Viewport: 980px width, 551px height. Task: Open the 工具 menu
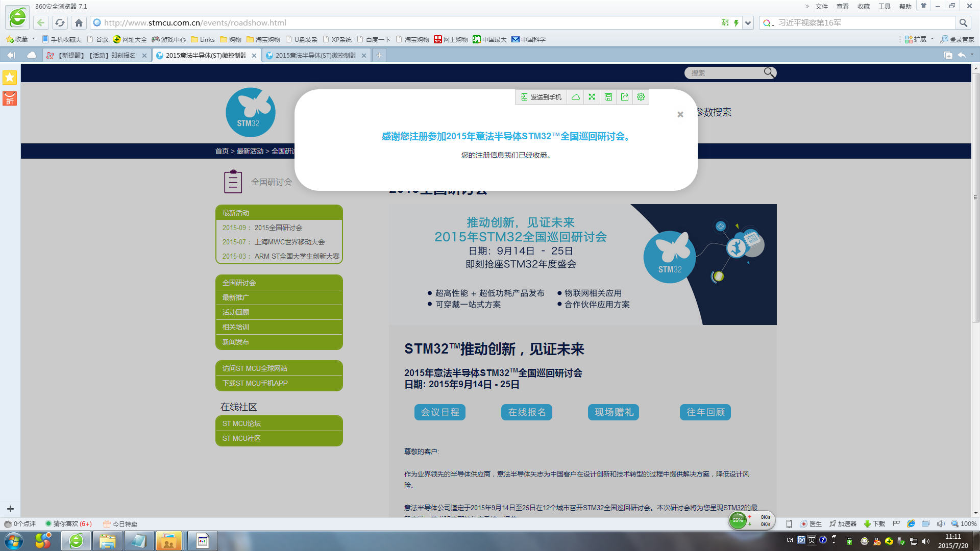[x=884, y=6]
